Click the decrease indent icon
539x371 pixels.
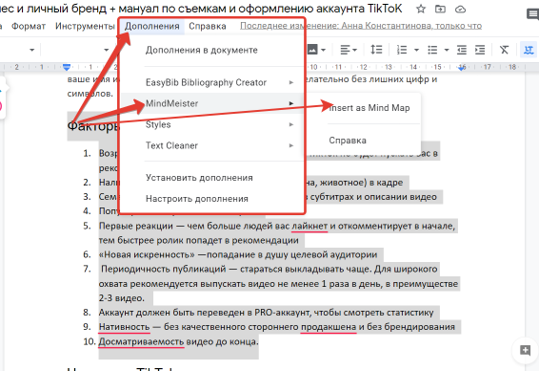pyautogui.click(x=461, y=50)
